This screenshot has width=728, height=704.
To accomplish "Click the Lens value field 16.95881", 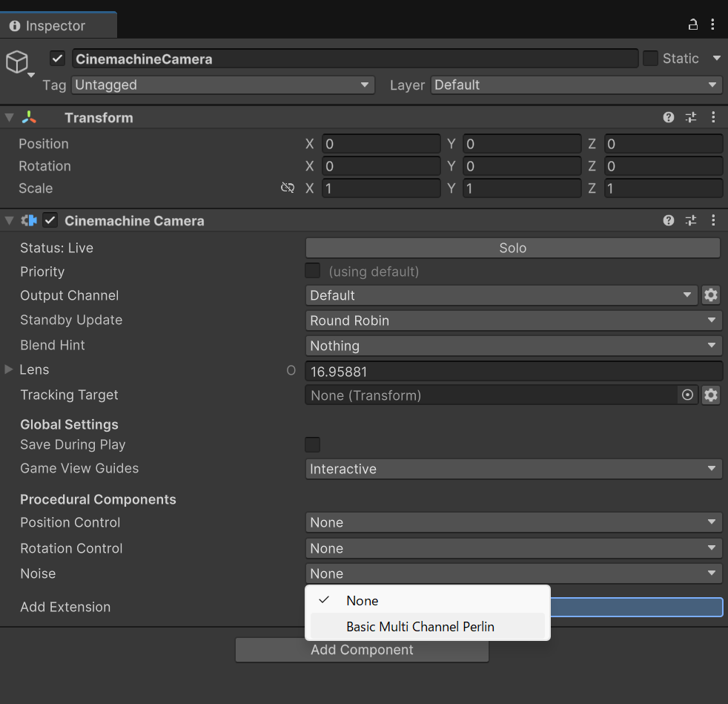I will [514, 371].
